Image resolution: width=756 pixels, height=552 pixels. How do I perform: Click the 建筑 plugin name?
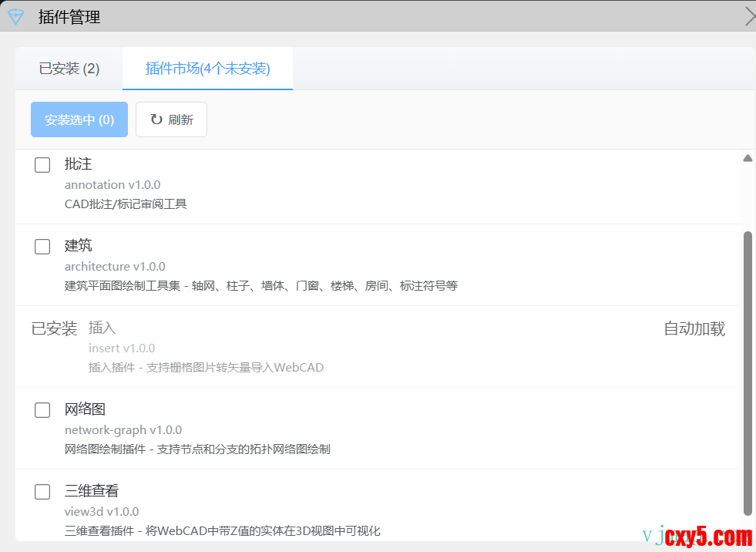coord(79,246)
